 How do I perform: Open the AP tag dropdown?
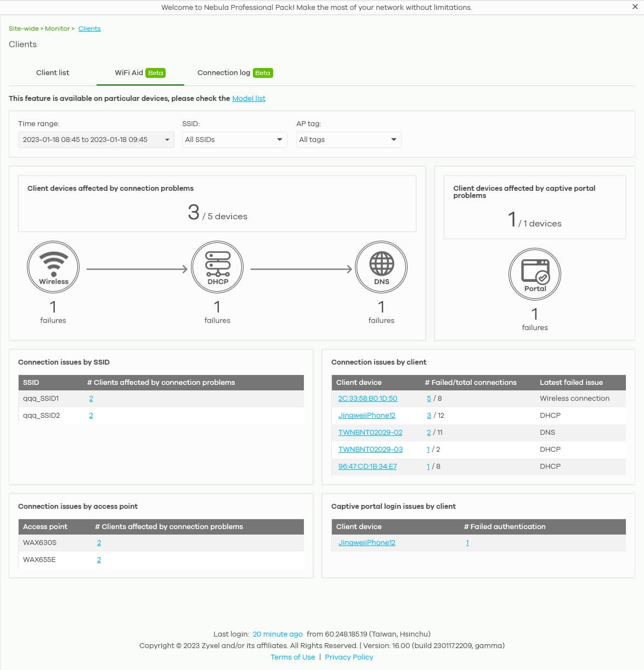(348, 140)
